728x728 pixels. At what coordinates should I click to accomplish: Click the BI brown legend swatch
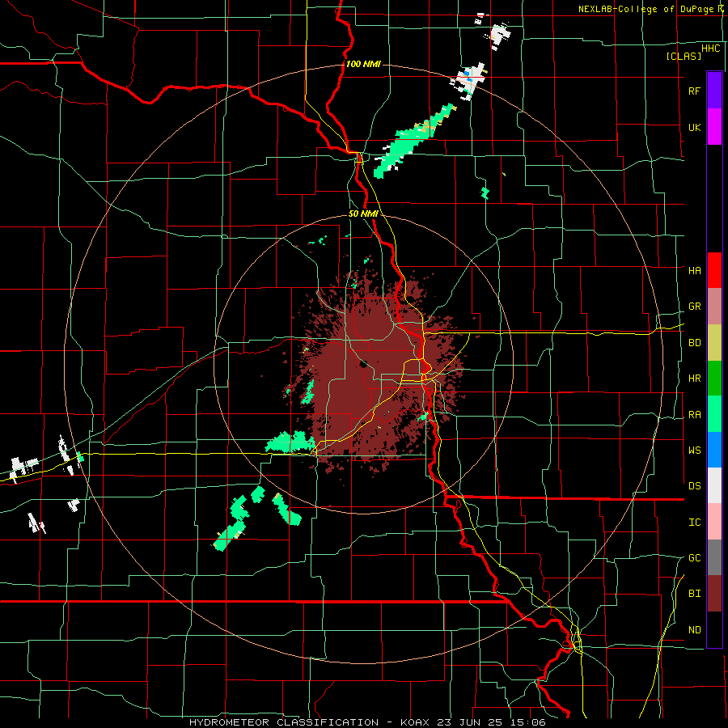(714, 594)
